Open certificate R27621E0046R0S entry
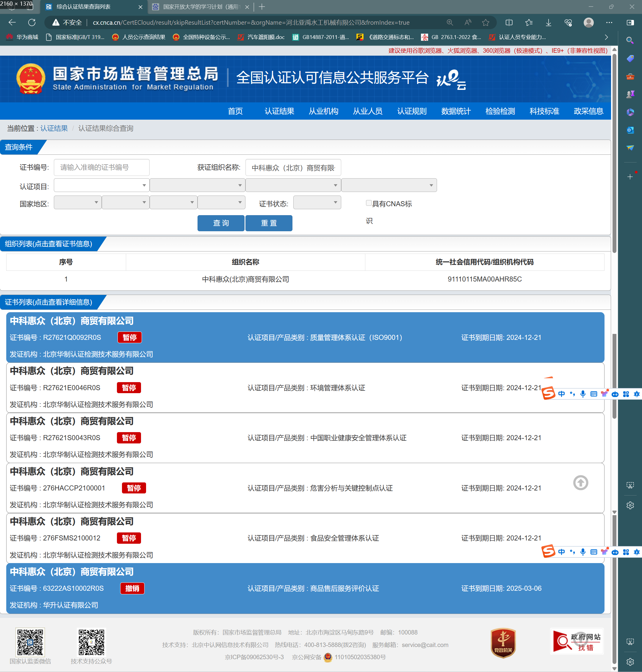The height and width of the screenshot is (672, 642). (305, 387)
